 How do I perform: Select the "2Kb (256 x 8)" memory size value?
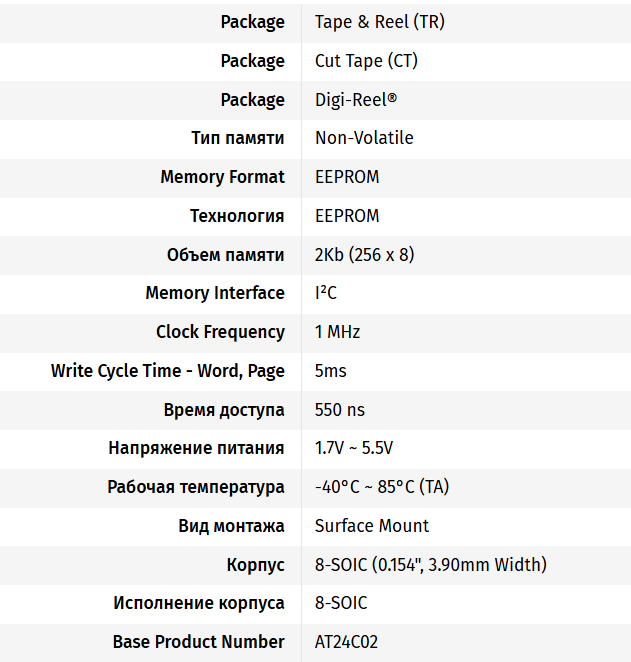pos(364,255)
